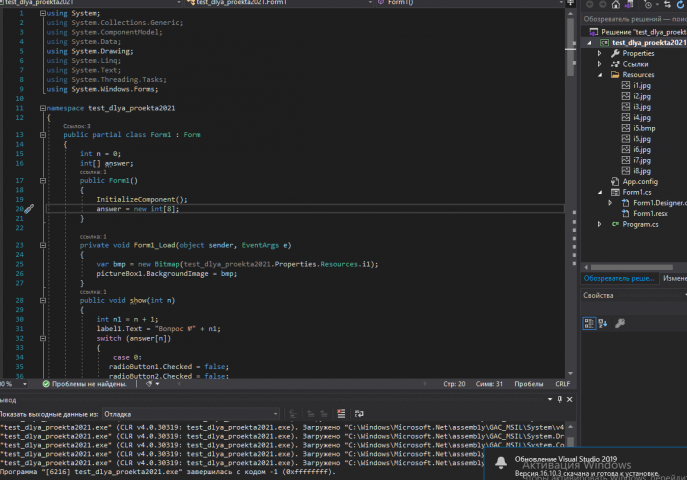Click the notification bell icon for VS update
Viewport: 687px width, 480px height.
(501, 462)
